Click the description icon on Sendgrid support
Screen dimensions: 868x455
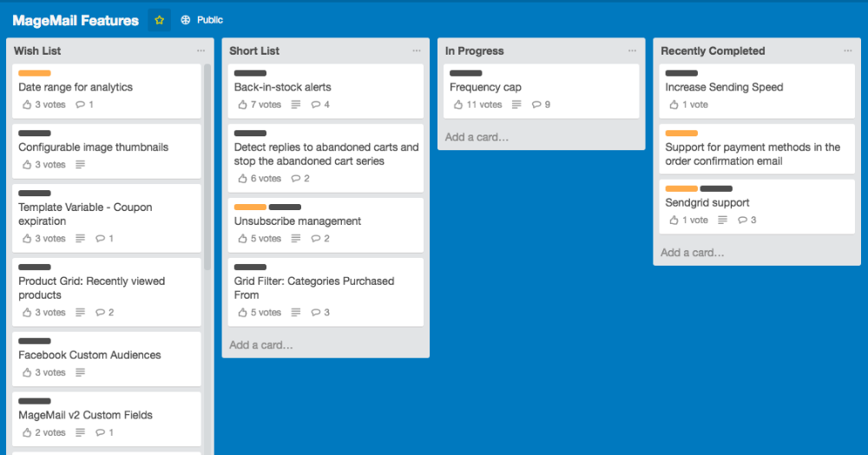coord(723,221)
